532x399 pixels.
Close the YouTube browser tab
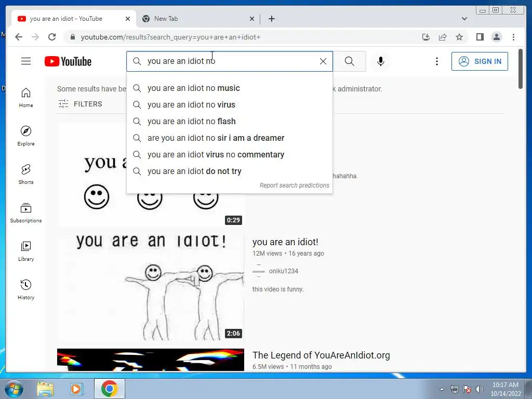[x=128, y=19]
